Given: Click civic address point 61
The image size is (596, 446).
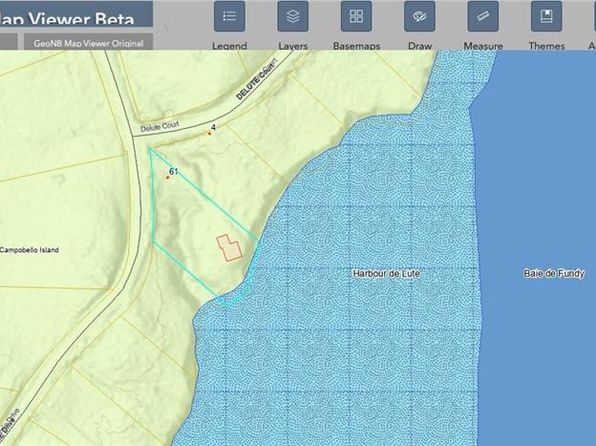Looking at the screenshot, I should (x=167, y=177).
